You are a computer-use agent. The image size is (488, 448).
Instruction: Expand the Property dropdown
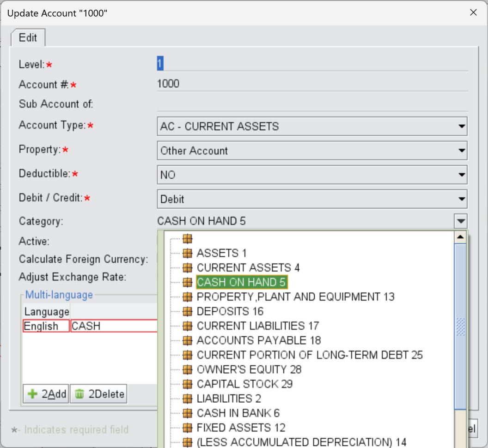pos(312,151)
